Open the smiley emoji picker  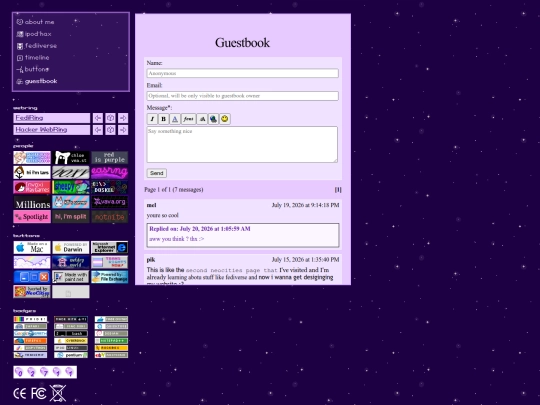coord(225,119)
